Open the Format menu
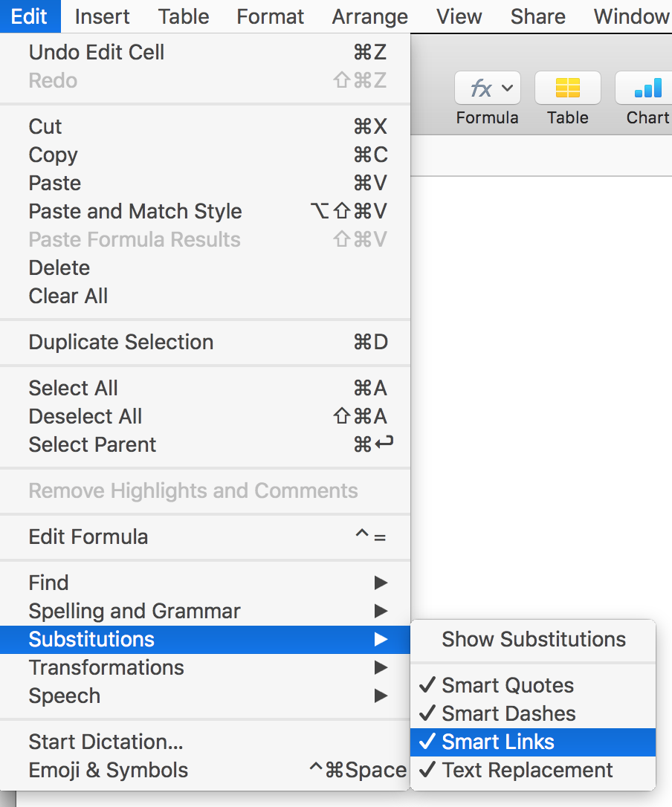This screenshot has width=672, height=807. tap(271, 16)
